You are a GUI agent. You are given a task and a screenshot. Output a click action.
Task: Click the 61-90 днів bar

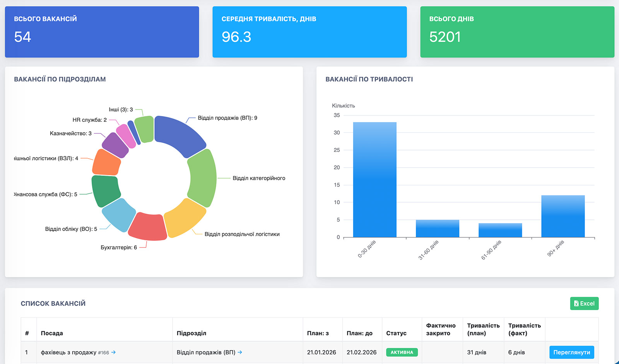(x=500, y=230)
